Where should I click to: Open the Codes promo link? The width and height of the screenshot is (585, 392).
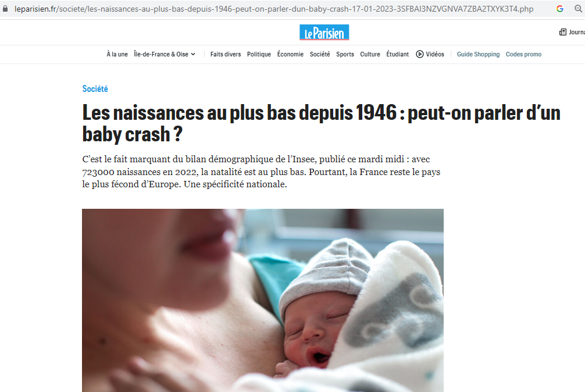pos(523,54)
